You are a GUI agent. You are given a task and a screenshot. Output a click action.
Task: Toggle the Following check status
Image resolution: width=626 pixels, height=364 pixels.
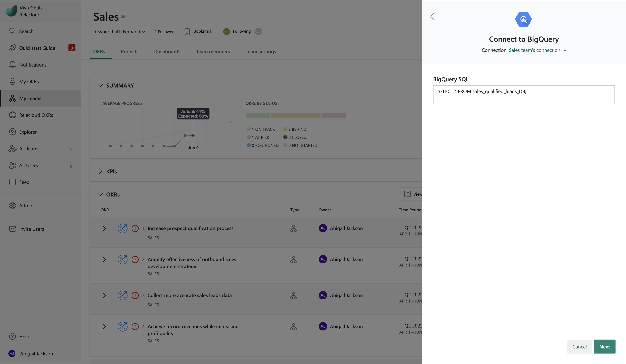point(226,32)
